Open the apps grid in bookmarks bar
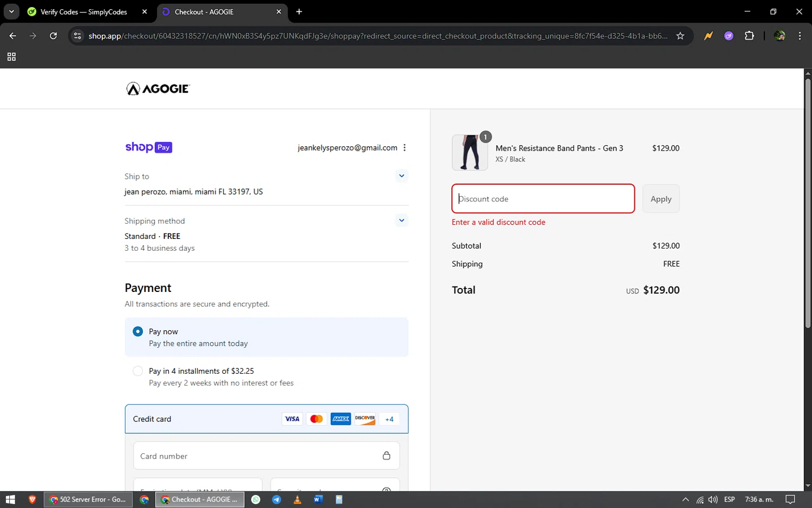812x508 pixels. click(x=11, y=57)
